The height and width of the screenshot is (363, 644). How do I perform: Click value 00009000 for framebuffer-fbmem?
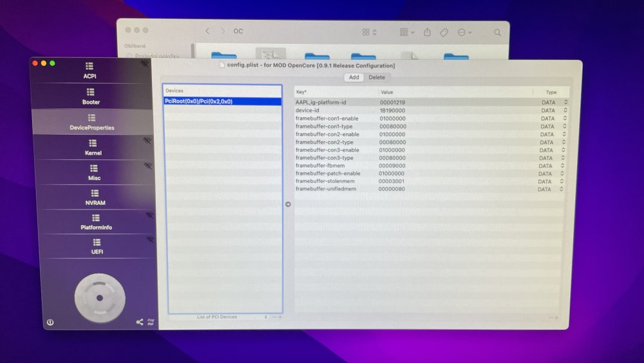pos(392,166)
